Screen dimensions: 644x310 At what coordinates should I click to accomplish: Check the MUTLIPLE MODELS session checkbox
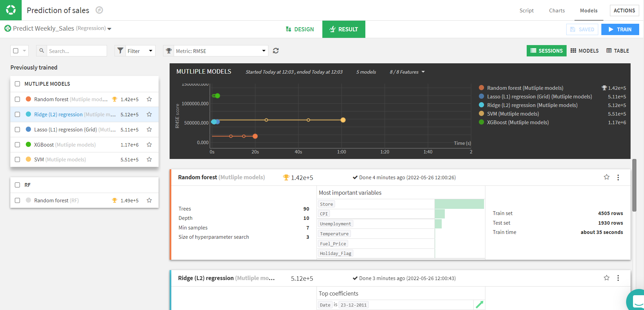click(17, 84)
